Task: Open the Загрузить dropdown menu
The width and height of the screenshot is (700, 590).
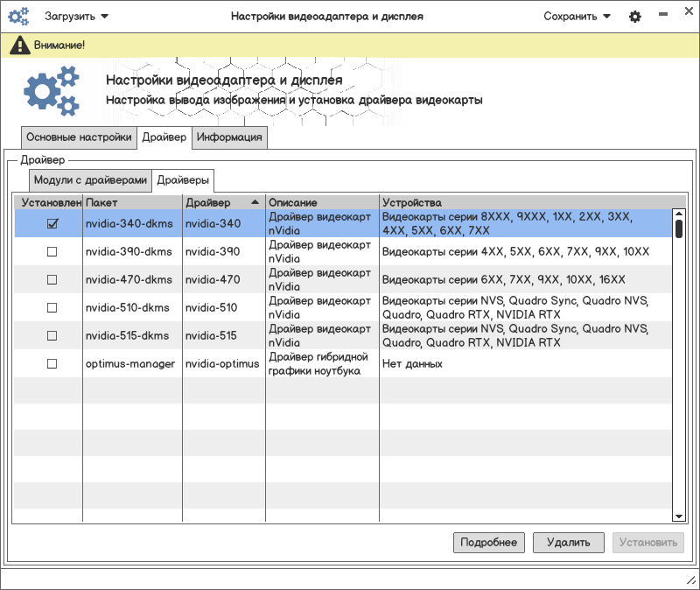Action: coord(77,17)
